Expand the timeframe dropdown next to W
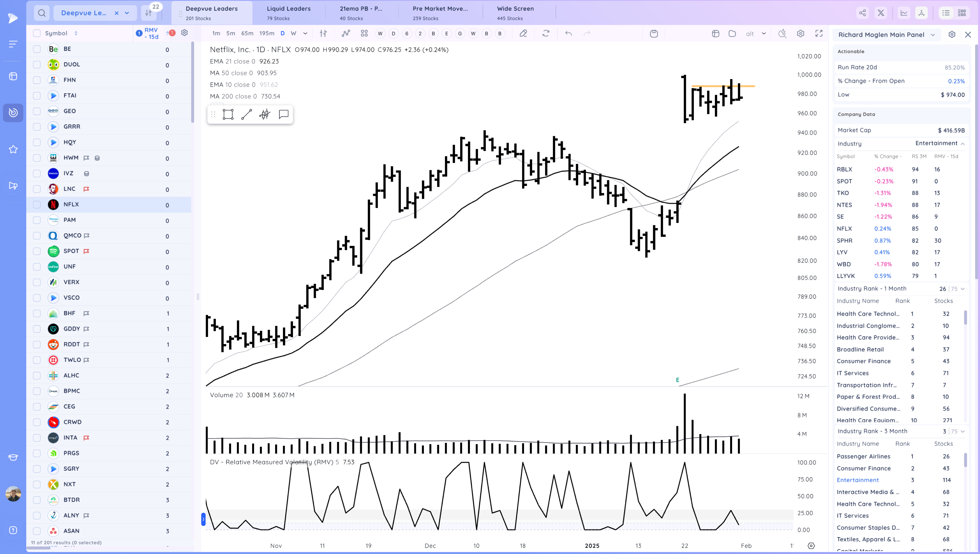 (305, 34)
